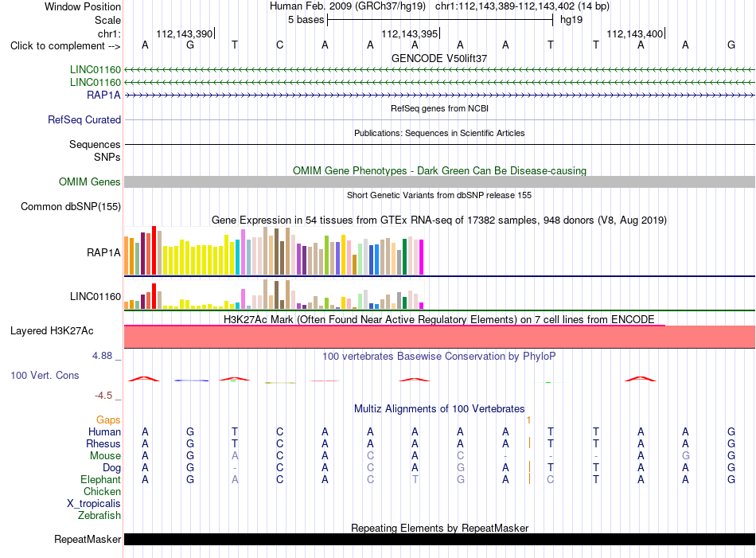The image size is (756, 558).
Task: Click the first LINC01160 transcript arrow line
Action: click(x=439, y=70)
